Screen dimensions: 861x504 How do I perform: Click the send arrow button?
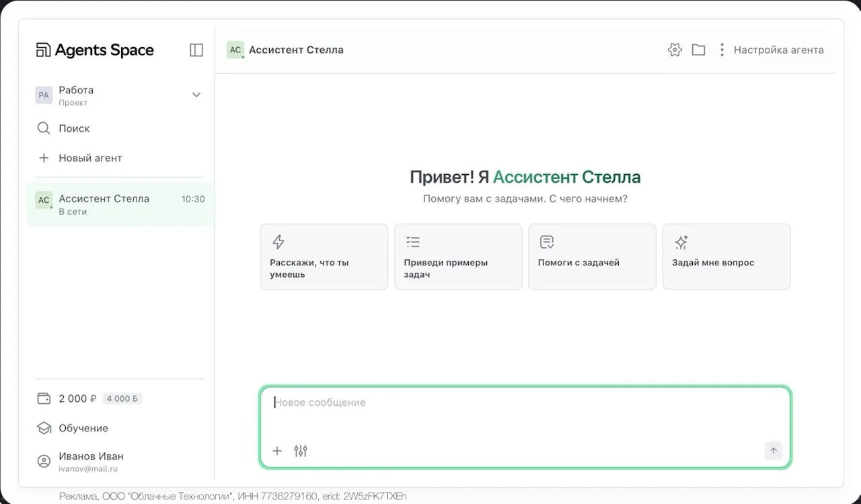pyautogui.click(x=774, y=451)
